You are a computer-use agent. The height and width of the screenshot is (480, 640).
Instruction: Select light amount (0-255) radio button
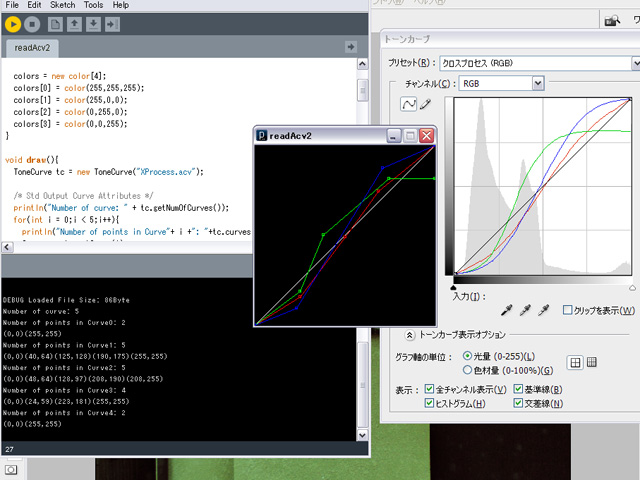pyautogui.click(x=467, y=356)
